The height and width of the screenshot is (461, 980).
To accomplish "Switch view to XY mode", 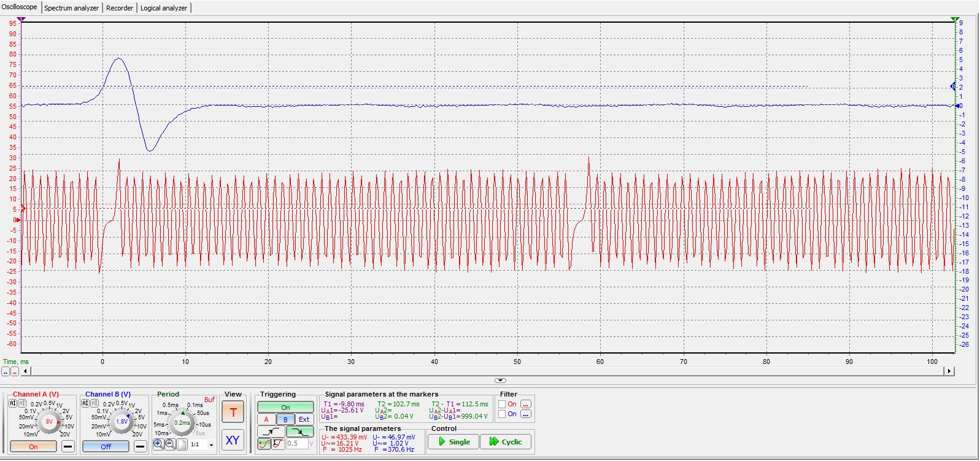I will click(x=233, y=440).
